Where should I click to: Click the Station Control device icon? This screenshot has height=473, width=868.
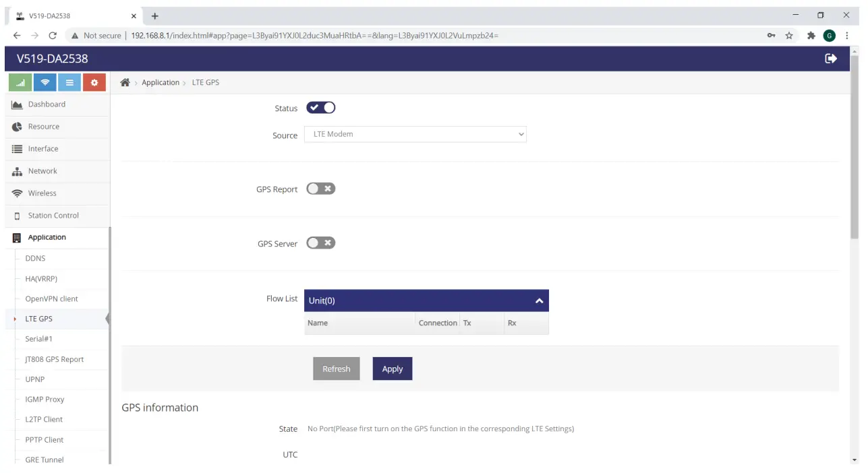click(18, 216)
